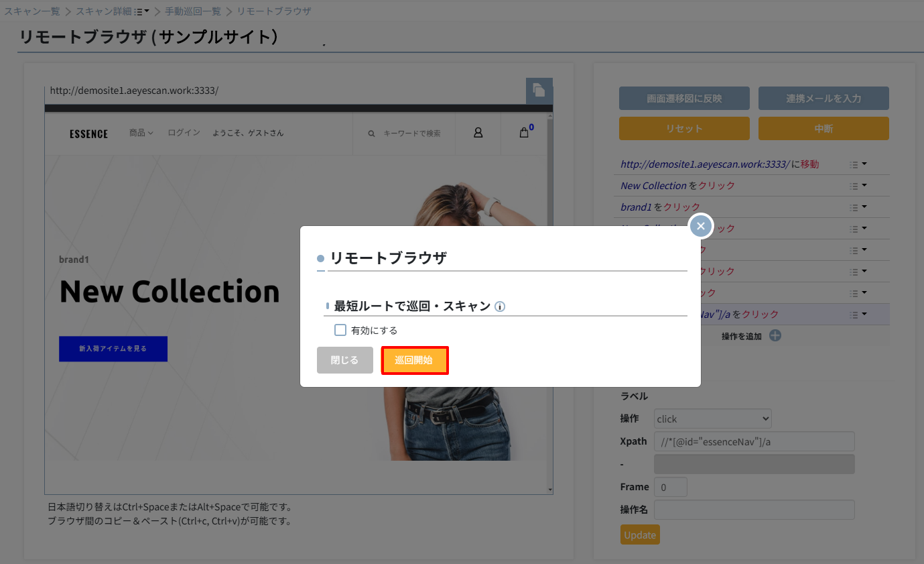
Task: Close the リモートブラウザ dialog with X icon
Action: pos(701,226)
